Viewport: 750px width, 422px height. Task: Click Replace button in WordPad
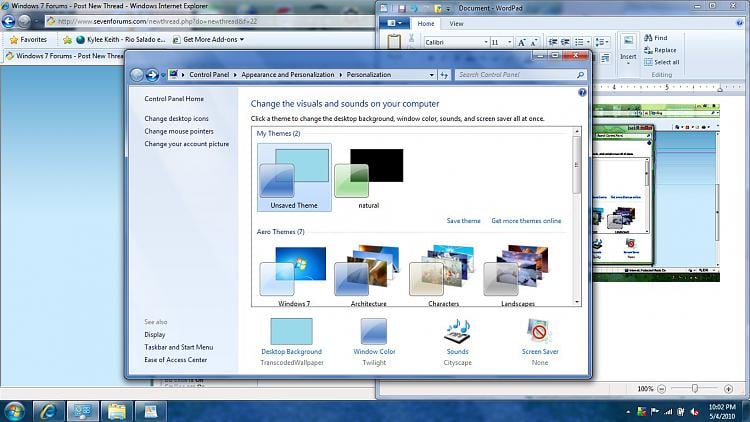pos(660,50)
